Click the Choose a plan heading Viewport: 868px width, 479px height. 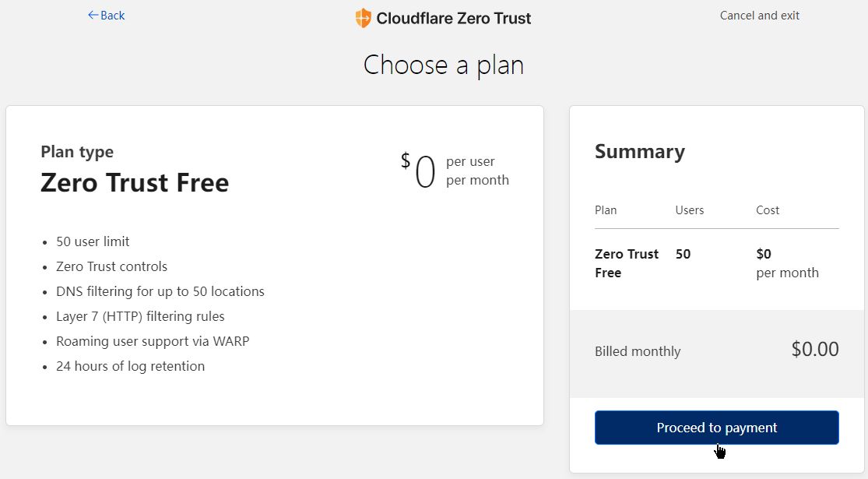443,65
